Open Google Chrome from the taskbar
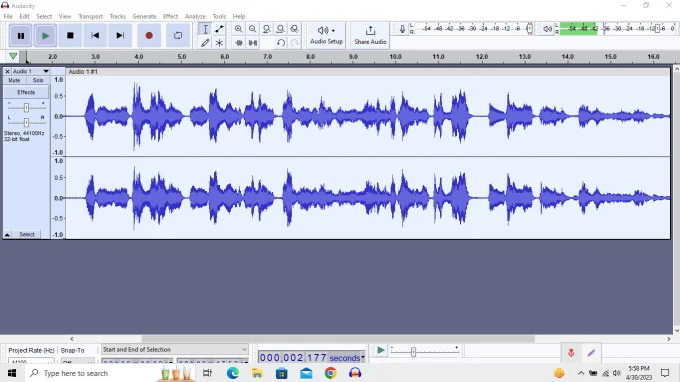This screenshot has width=680, height=382. pyautogui.click(x=330, y=373)
